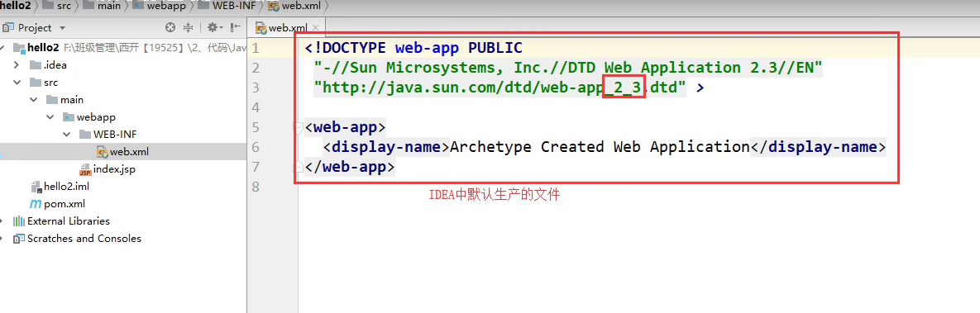Click hello2 in the breadcrumb bar
980x313 pixels.
15,6
